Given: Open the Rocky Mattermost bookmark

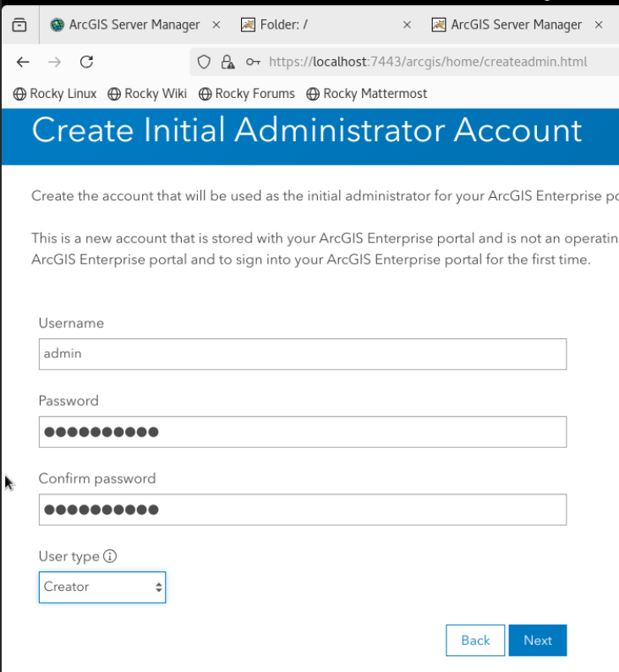Looking at the screenshot, I should [366, 94].
